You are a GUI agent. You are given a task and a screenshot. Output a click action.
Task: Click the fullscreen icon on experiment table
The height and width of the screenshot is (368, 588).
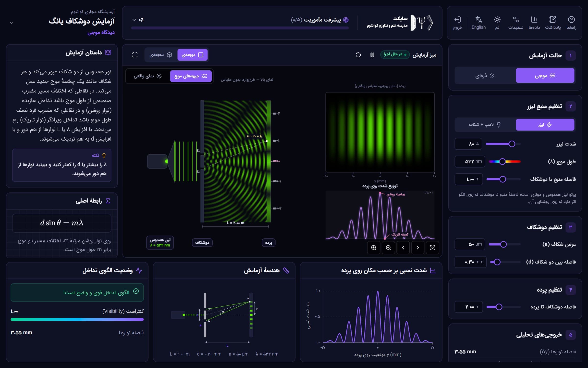(135, 55)
